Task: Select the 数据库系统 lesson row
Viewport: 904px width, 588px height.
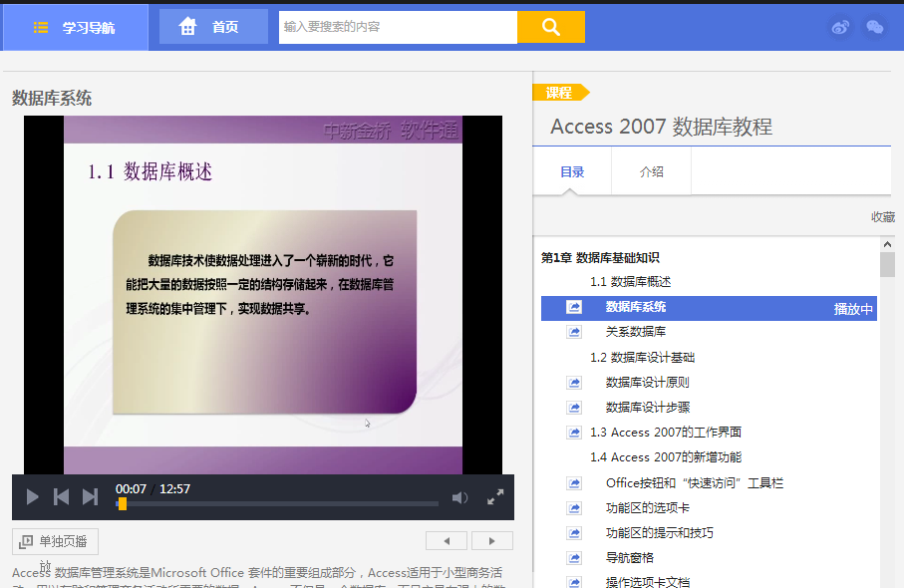Action: [x=709, y=308]
